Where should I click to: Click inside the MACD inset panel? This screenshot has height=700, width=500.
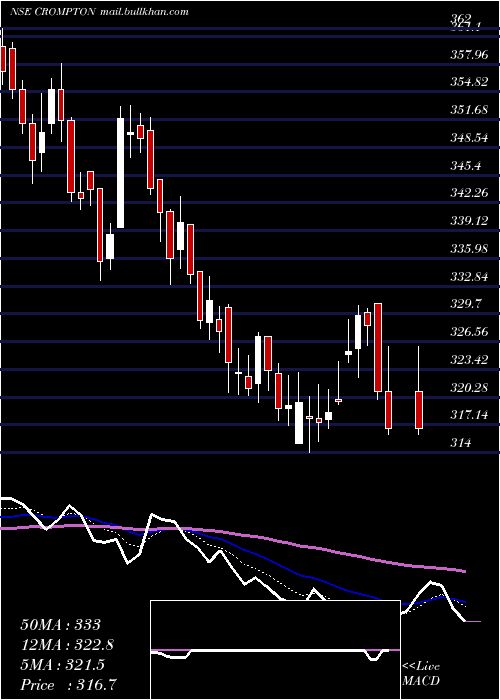(275, 650)
